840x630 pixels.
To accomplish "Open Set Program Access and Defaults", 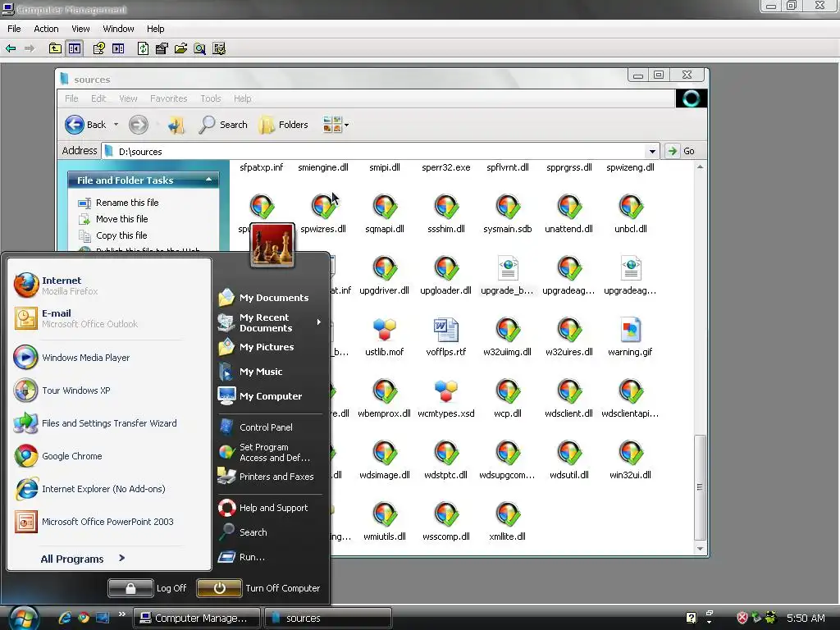I will tap(265, 452).
